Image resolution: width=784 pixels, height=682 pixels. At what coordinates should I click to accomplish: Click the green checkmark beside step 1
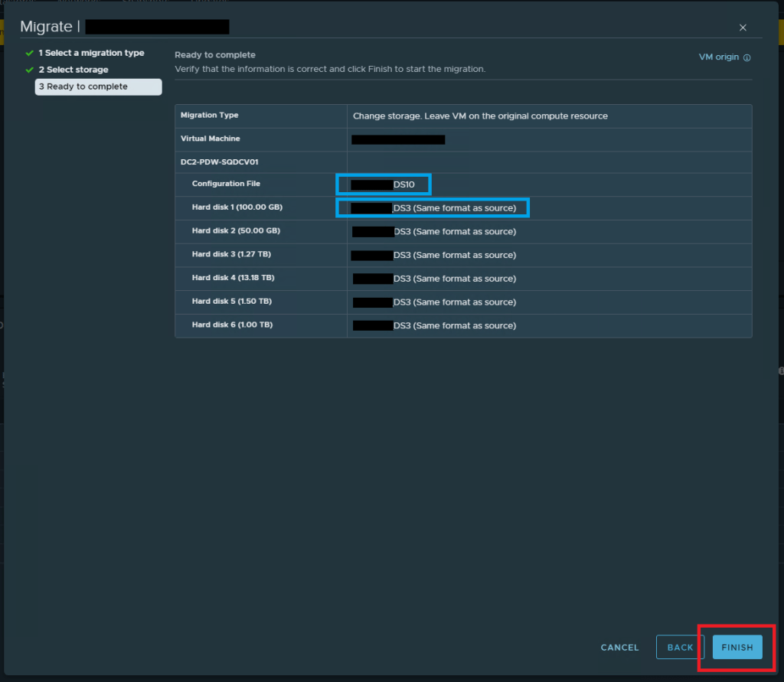click(x=29, y=53)
